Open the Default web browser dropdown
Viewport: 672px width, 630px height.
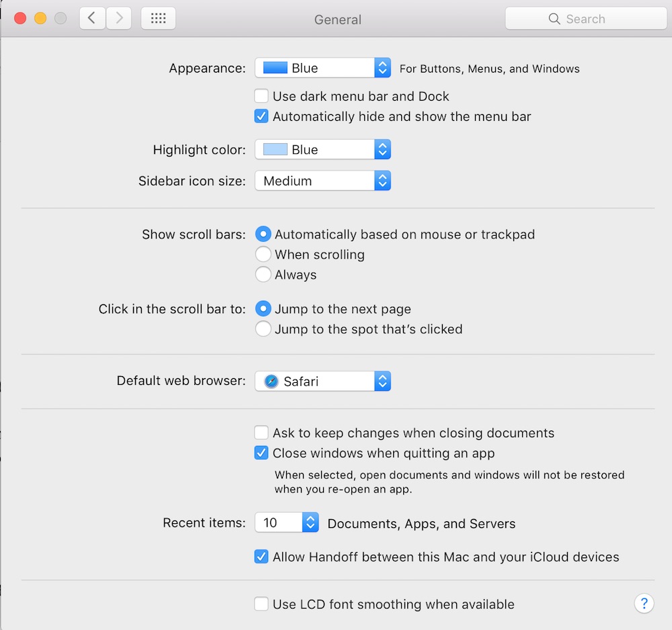pyautogui.click(x=323, y=381)
